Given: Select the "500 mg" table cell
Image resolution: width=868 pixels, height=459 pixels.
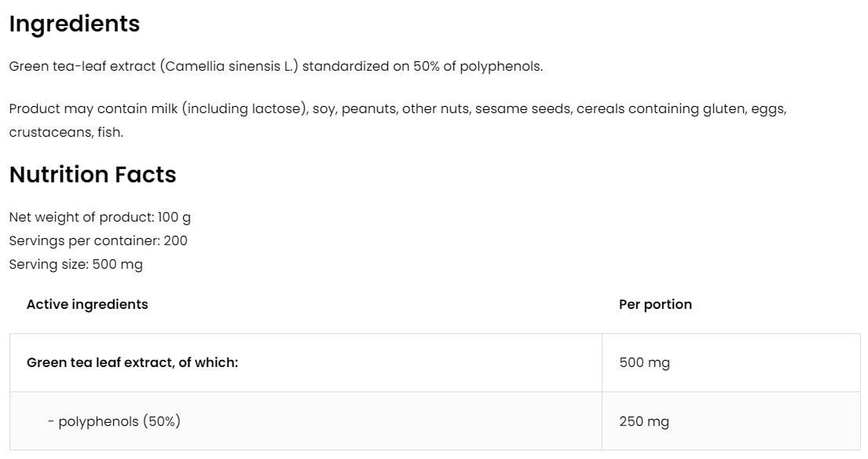Looking at the screenshot, I should (644, 362).
